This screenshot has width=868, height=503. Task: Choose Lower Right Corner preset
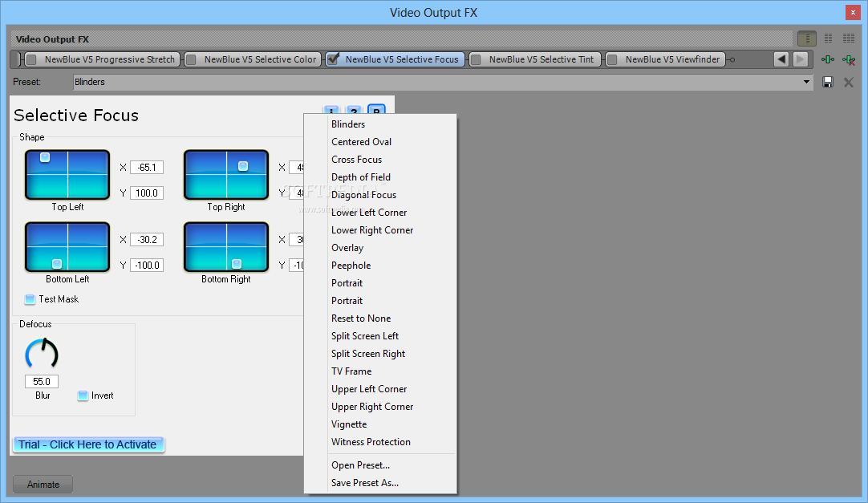click(x=380, y=231)
